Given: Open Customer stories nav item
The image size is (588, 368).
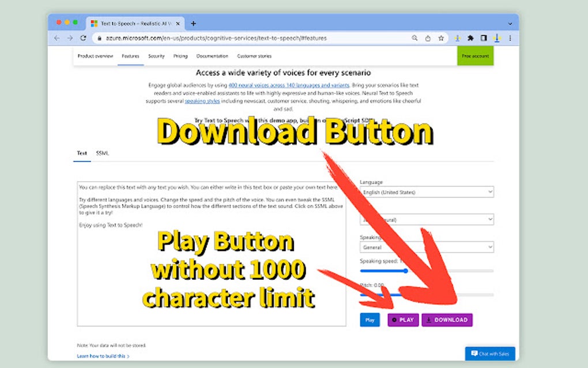Looking at the screenshot, I should coord(254,56).
